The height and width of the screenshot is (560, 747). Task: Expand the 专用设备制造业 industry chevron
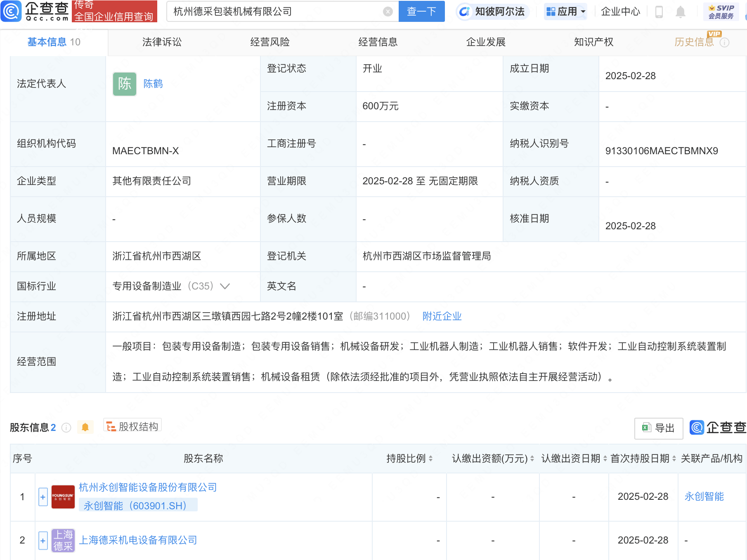225,286
